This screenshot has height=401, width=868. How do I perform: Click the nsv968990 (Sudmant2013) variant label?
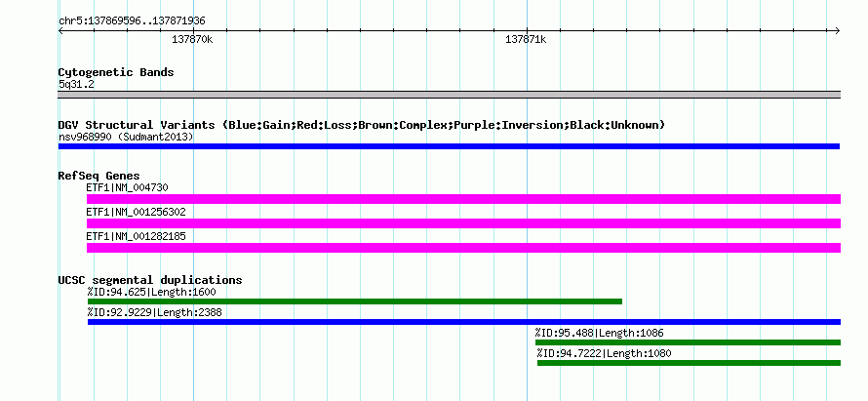pyautogui.click(x=126, y=137)
